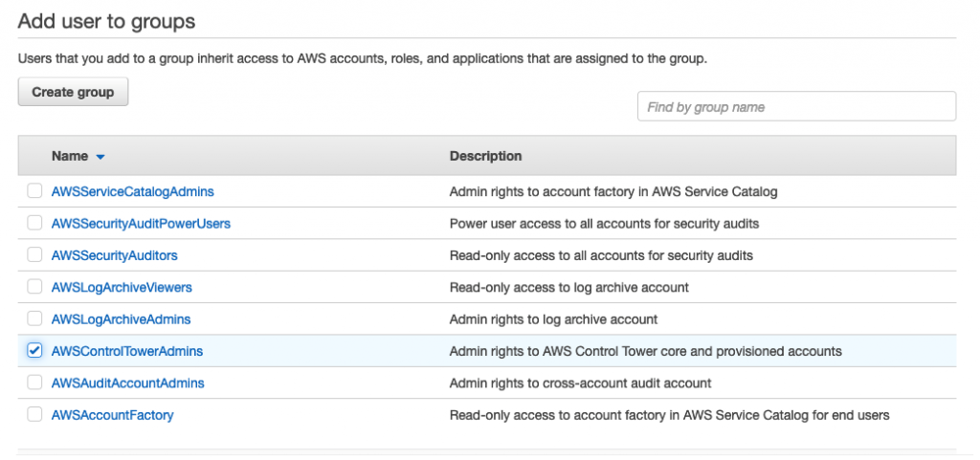Click 'Read-only access to log archive account' text

tap(568, 287)
